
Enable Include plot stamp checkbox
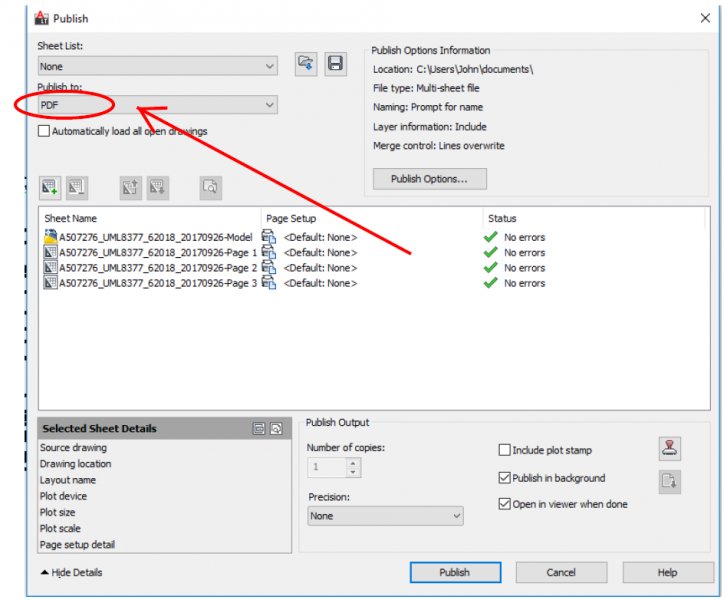click(504, 450)
